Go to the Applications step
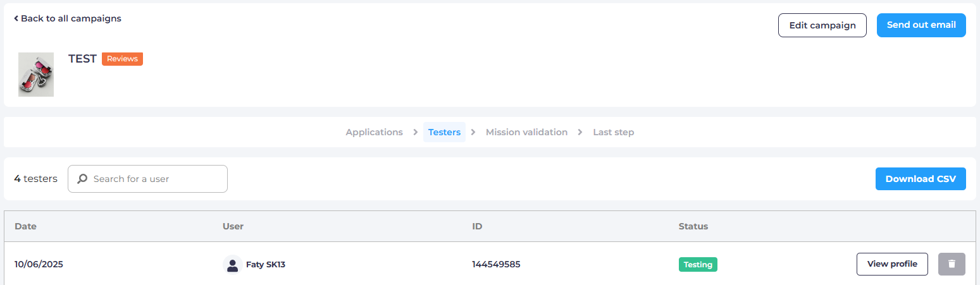The width and height of the screenshot is (980, 285). coord(374,132)
